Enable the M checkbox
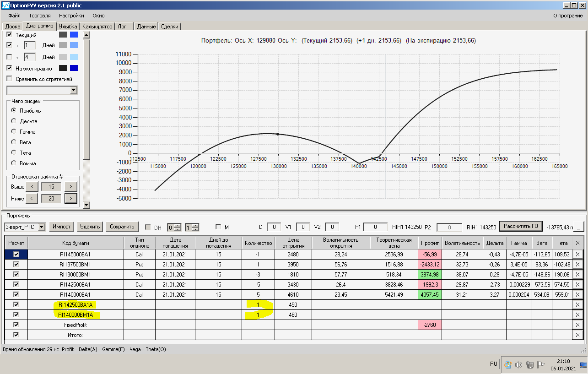Image resolution: width=588 pixels, height=374 pixels. click(218, 227)
